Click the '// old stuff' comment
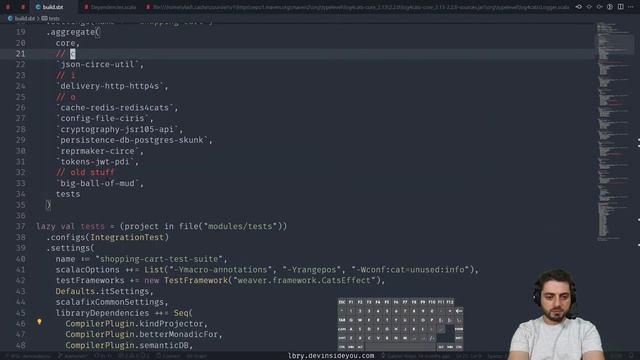The image size is (640, 360). click(x=85, y=173)
